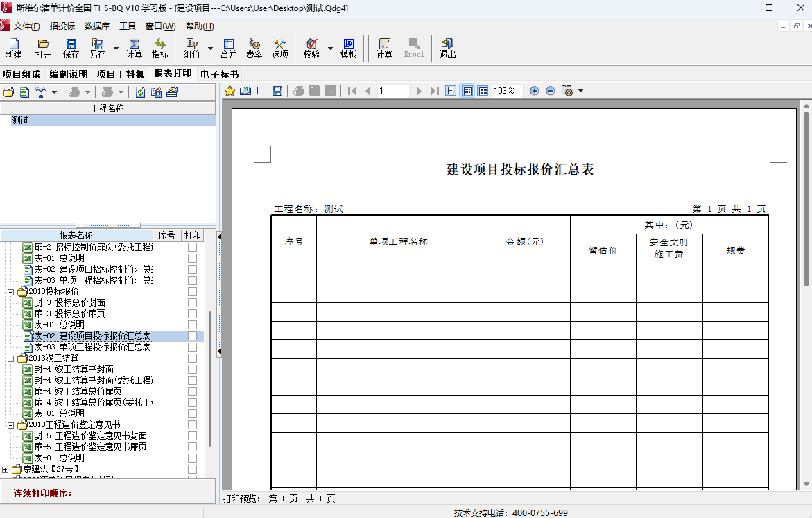Viewport: 812px width, 518px height.
Task: Enable print checkbox for 封-5 工程造价鉴定意见书封面
Action: coord(192,435)
